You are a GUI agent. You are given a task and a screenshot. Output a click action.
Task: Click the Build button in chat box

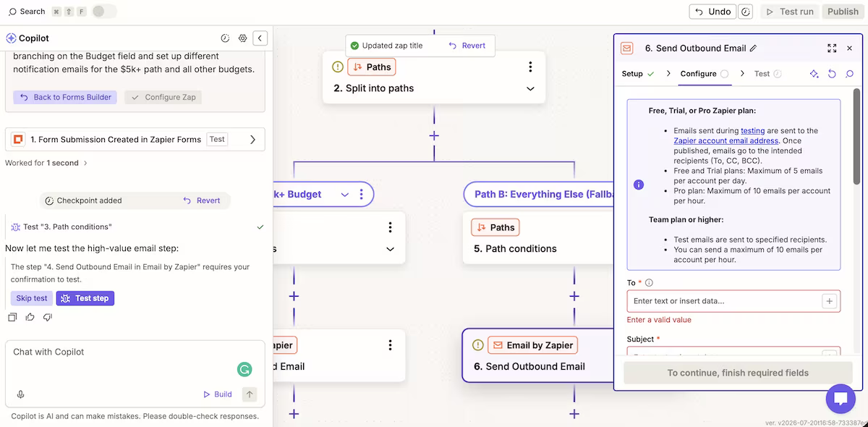point(217,394)
